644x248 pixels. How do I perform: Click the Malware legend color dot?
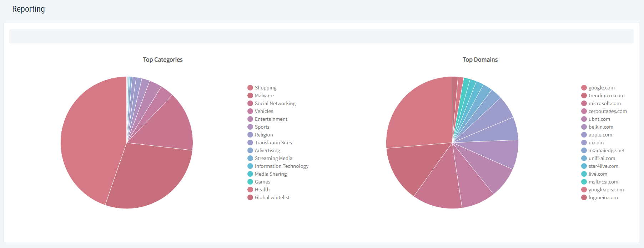coord(250,95)
